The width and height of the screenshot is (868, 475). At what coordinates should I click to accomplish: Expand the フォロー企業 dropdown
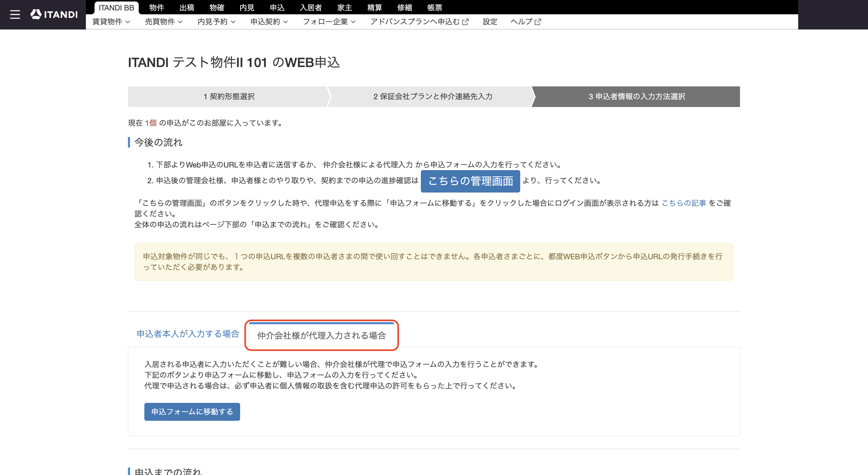click(x=329, y=22)
